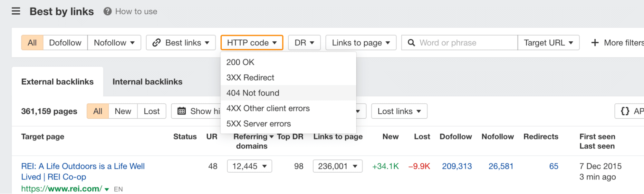This screenshot has height=194, width=644.
Task: Open the REI: A Life Outdoors page link
Action: pos(83,171)
